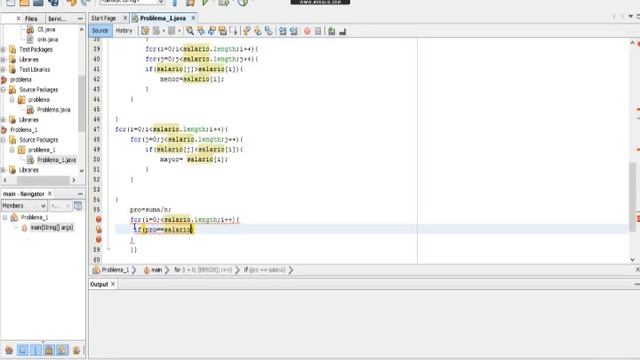The height and width of the screenshot is (360, 640).
Task: Select Problema_1.java in project tree
Action: (x=56, y=160)
